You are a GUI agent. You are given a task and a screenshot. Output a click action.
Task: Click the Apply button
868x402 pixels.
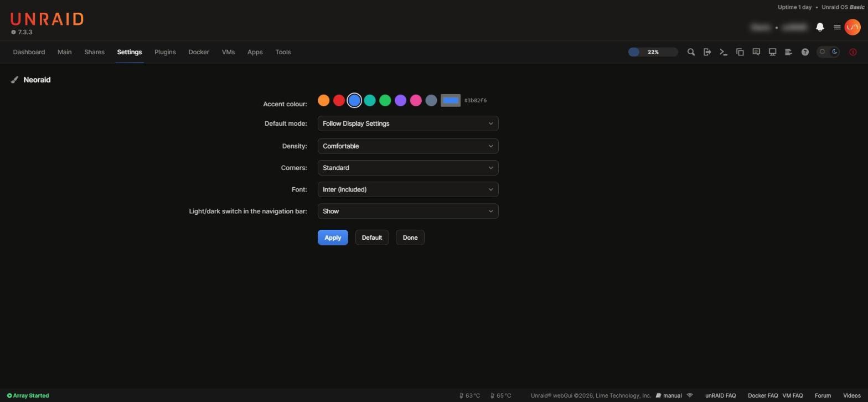coord(333,238)
